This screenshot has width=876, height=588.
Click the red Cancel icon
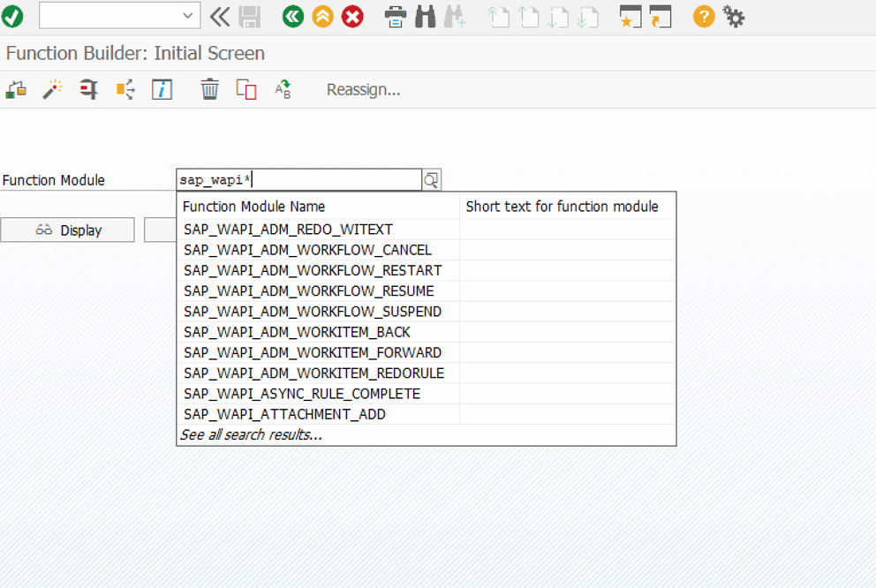click(x=352, y=17)
